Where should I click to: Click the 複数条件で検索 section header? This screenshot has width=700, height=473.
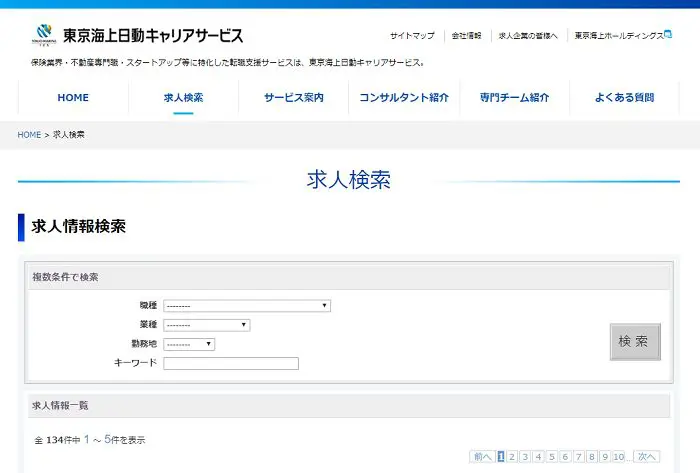point(349,277)
